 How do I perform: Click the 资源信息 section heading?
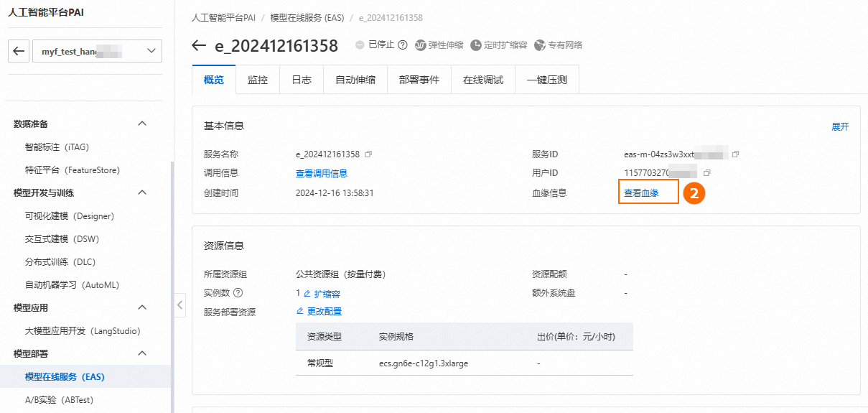(x=224, y=246)
